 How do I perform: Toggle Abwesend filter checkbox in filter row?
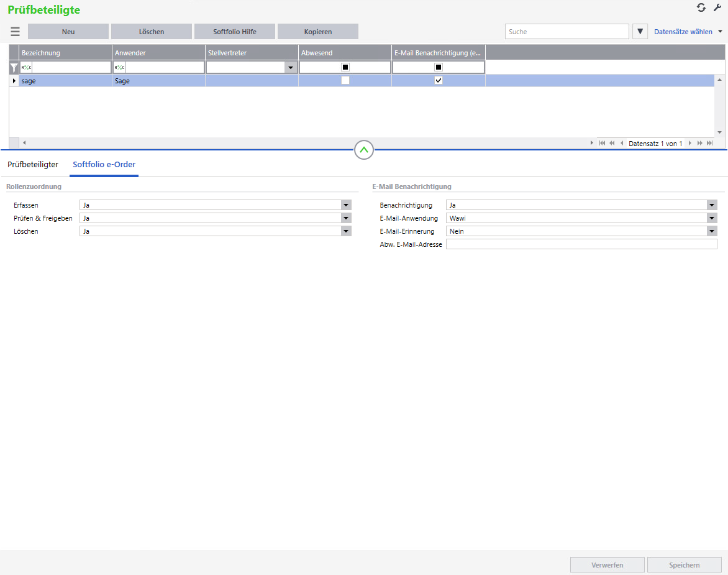(345, 67)
